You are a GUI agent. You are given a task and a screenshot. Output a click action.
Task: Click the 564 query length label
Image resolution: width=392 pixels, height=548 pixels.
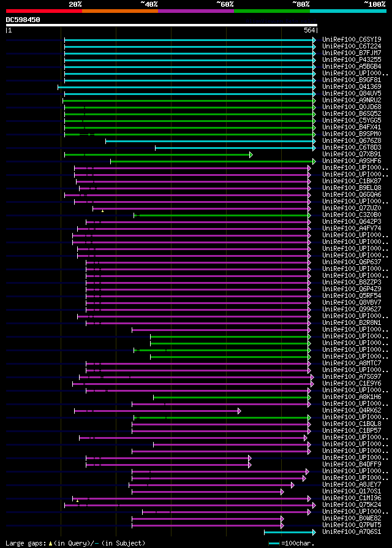click(x=309, y=31)
